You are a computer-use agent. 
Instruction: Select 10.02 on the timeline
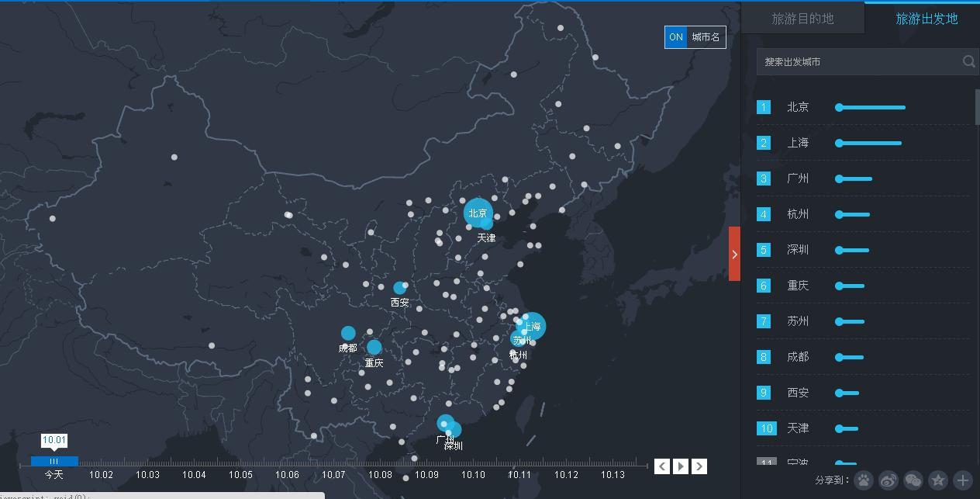pos(101,474)
